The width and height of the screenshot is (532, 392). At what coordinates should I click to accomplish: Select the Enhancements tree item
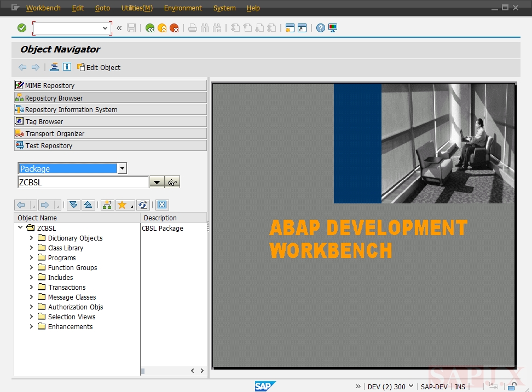70,326
